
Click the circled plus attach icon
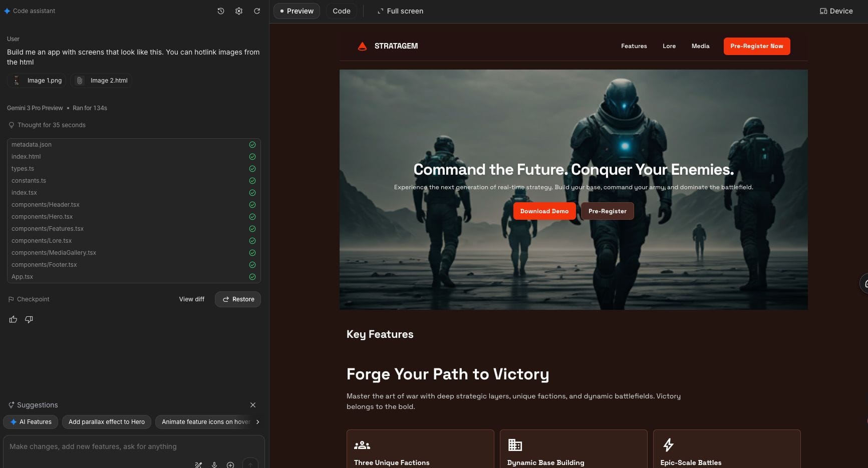tap(230, 464)
